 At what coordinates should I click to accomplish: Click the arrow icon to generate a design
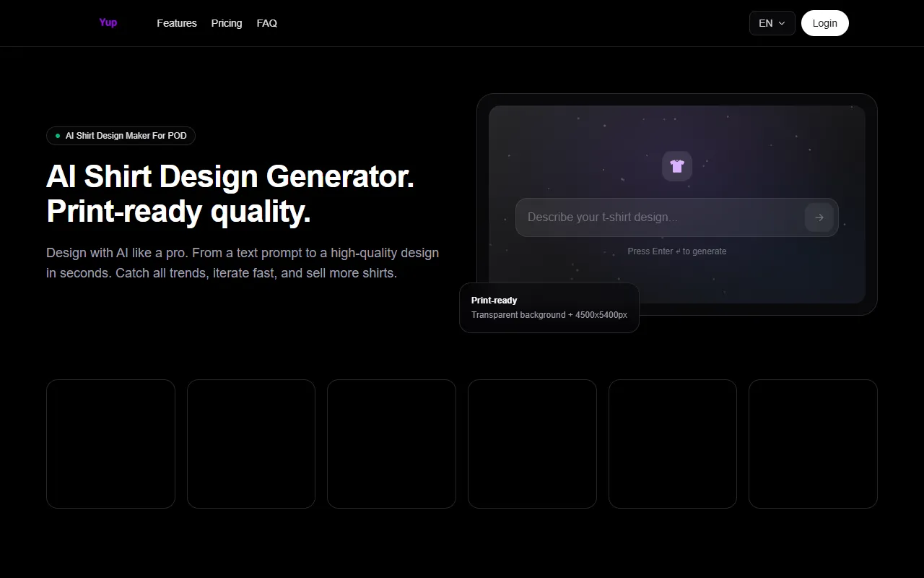coord(819,217)
